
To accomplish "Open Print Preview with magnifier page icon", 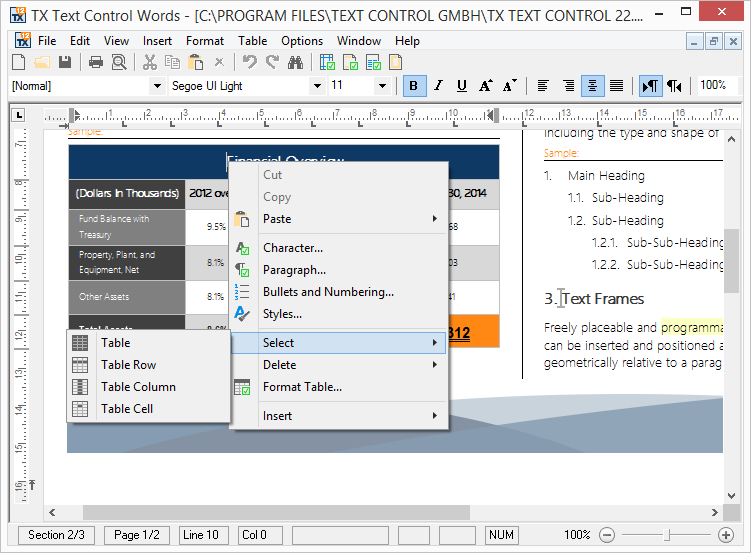I will coord(119,62).
